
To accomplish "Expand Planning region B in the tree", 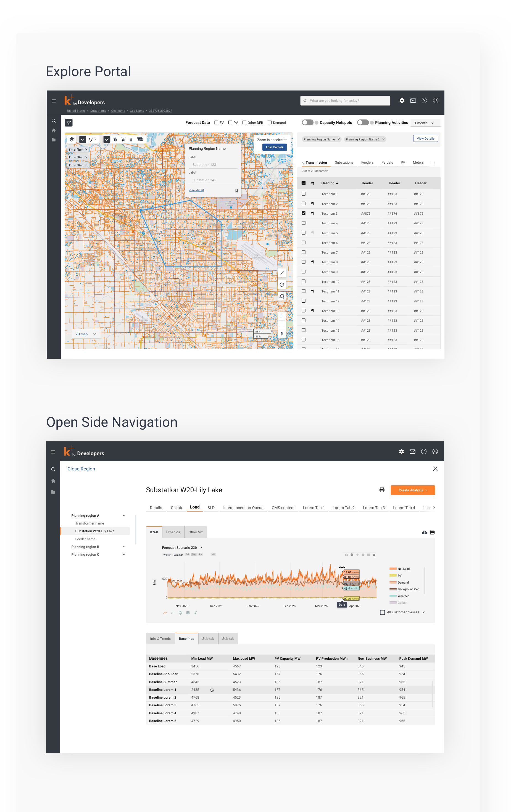I will point(124,547).
